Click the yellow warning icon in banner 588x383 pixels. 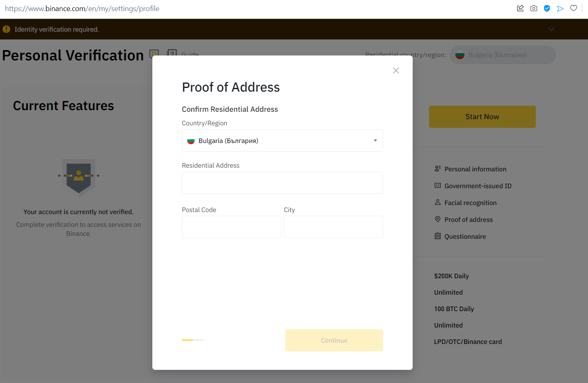6,29
